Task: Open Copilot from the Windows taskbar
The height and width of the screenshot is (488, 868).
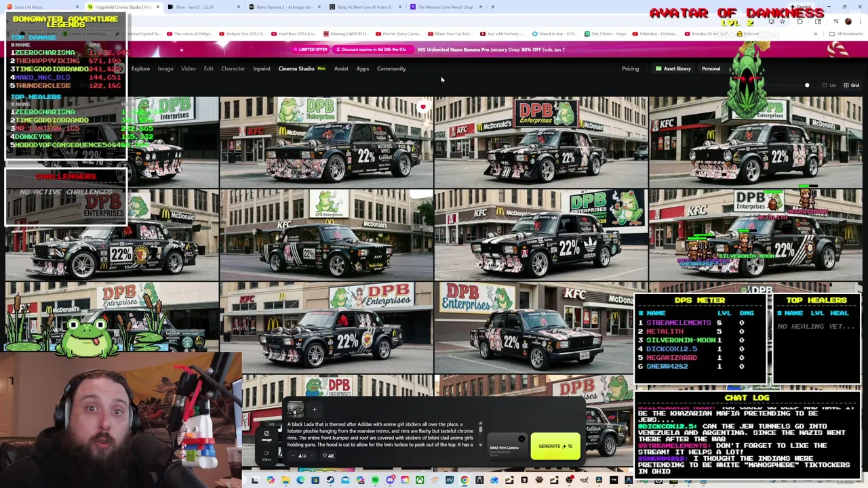Action: coord(271,481)
